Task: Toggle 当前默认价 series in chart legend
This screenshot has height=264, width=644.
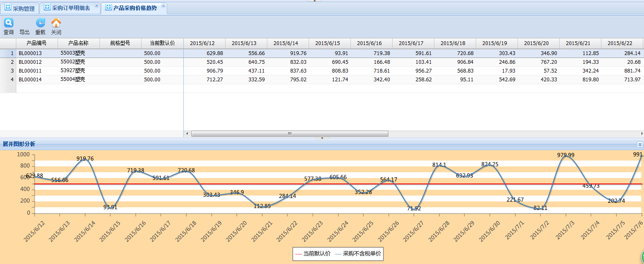Action: (313, 254)
